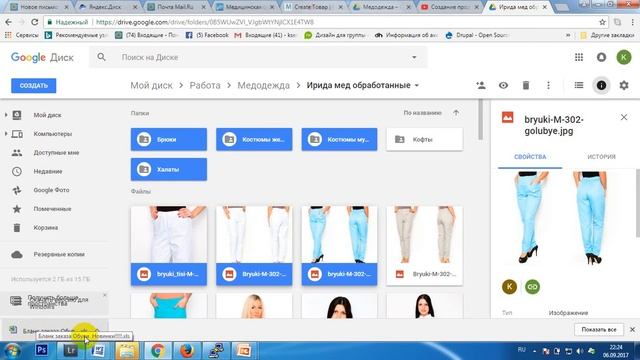The image size is (640, 360).
Task: Open Корзина trash section
Action: [x=45, y=228]
